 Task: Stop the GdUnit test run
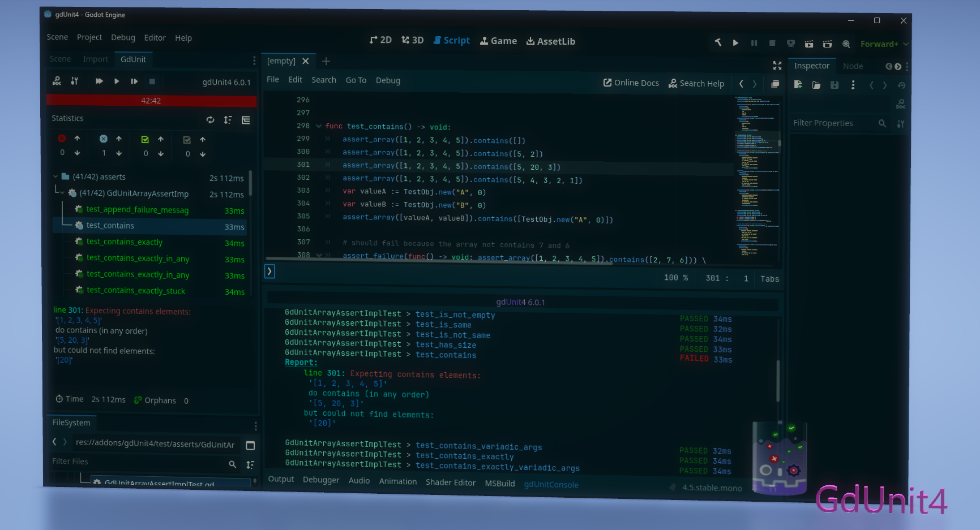[x=152, y=81]
